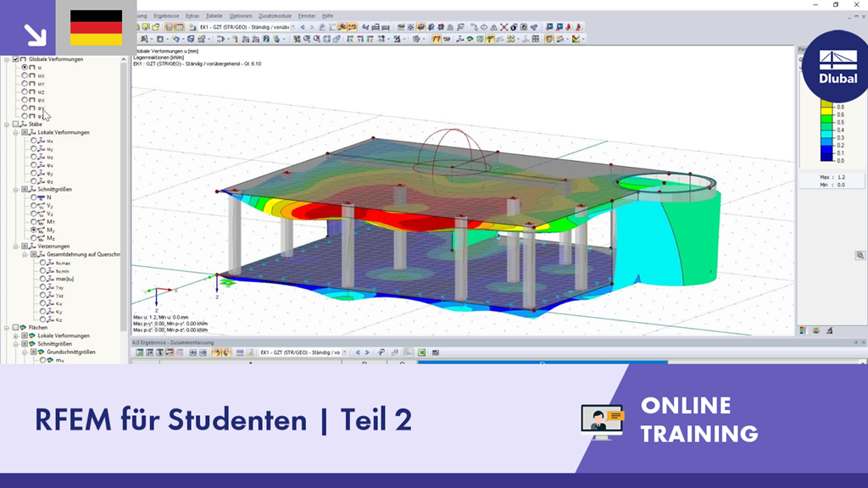868x488 pixels.
Task: Open the EK1 dropdown in the results table toolbar
Action: pyautogui.click(x=345, y=352)
